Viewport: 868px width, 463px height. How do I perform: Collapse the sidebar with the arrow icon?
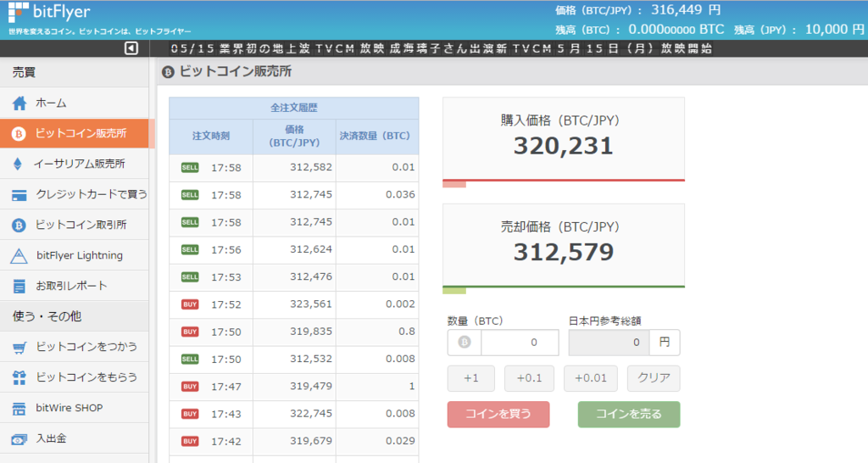pos(131,48)
